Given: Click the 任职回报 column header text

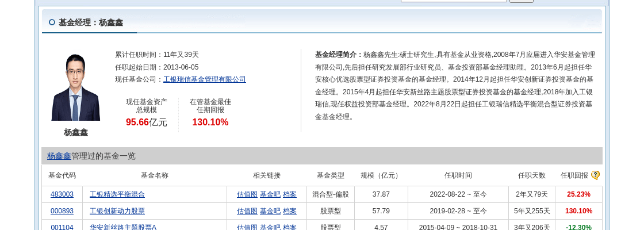Looking at the screenshot, I should click(x=574, y=175).
